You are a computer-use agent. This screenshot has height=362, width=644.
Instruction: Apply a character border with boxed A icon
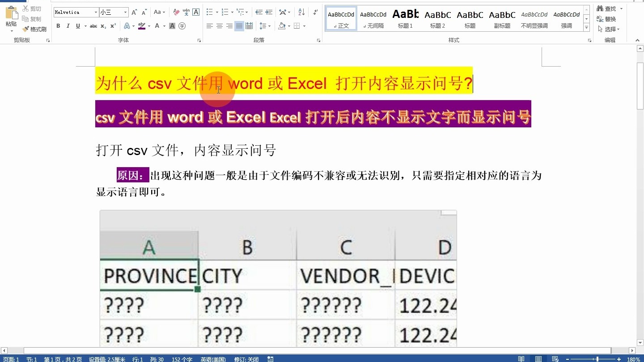tap(196, 13)
